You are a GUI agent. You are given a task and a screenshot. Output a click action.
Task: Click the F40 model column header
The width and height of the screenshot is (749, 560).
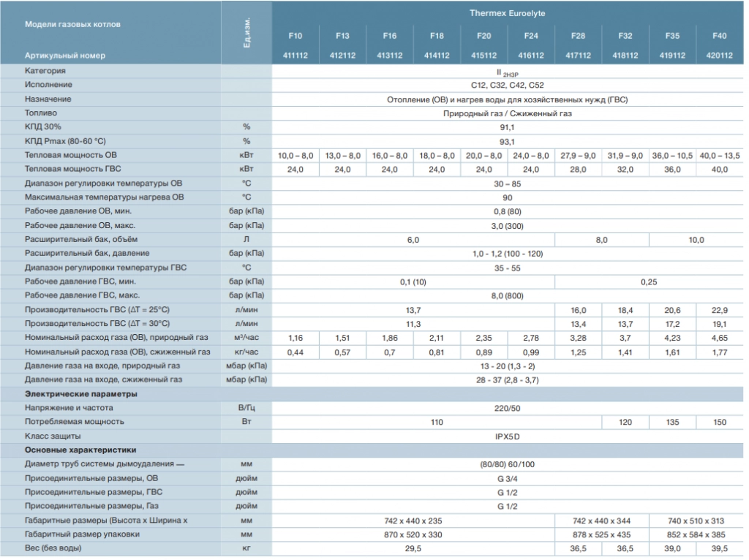pyautogui.click(x=720, y=36)
